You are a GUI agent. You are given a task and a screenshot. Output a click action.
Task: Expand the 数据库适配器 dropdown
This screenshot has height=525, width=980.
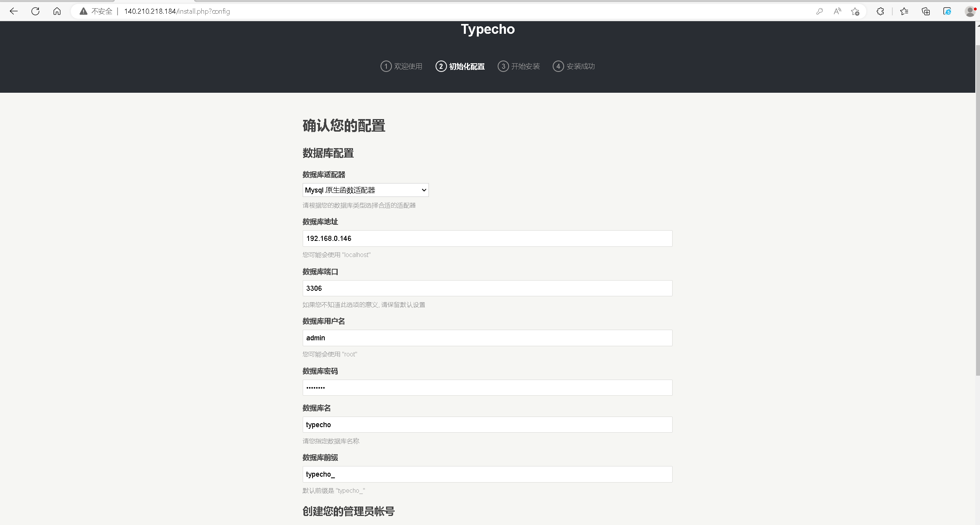click(365, 190)
